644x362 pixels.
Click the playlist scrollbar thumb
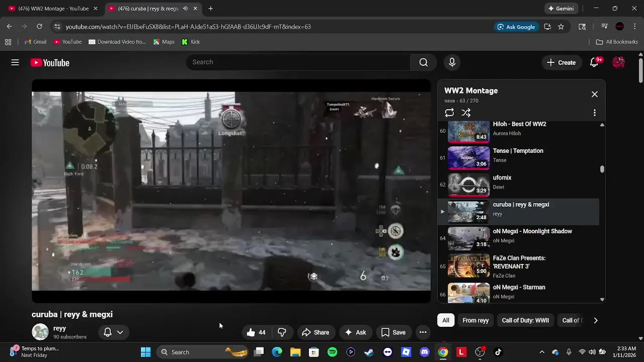(602, 169)
